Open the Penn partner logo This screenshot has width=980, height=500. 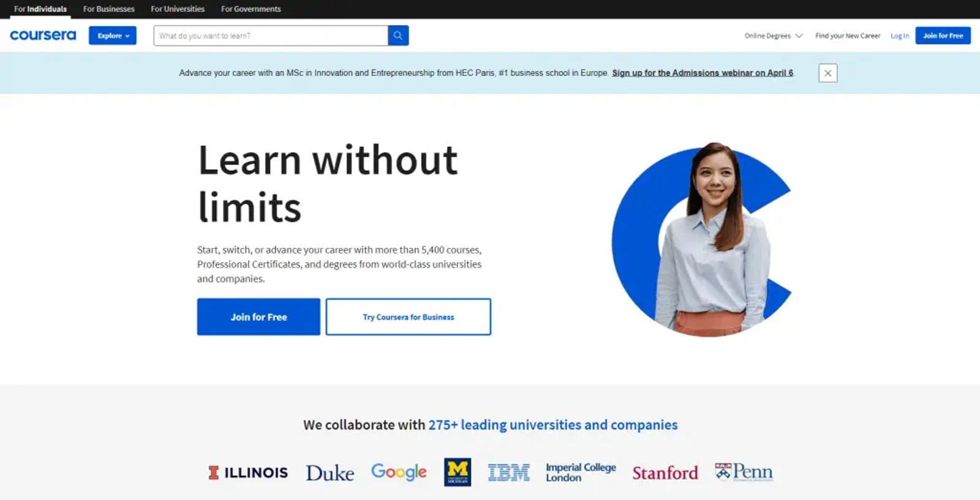744,472
